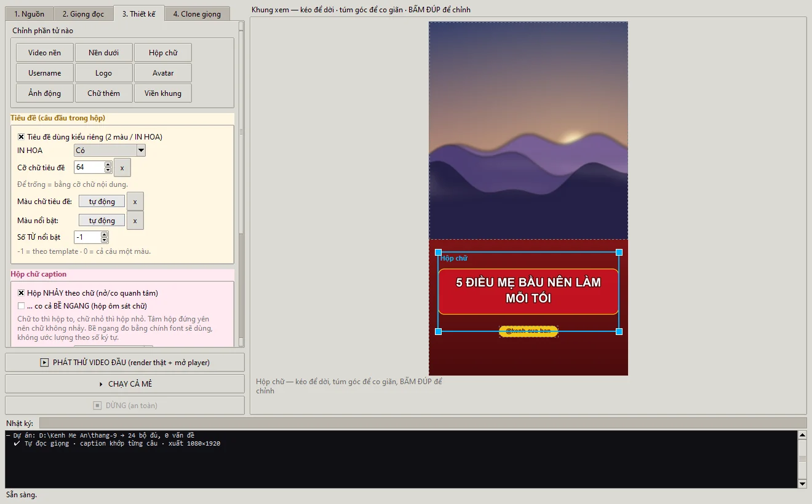Click the log scrollbar down arrow

(802, 484)
